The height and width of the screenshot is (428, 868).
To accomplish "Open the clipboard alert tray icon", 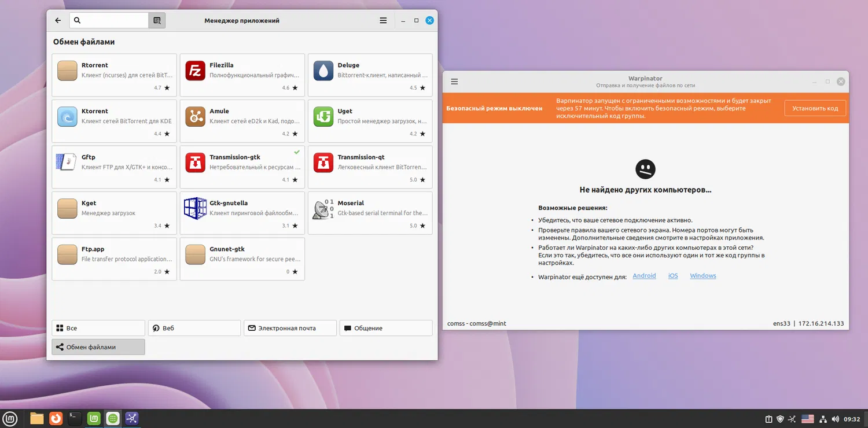I will coord(768,419).
